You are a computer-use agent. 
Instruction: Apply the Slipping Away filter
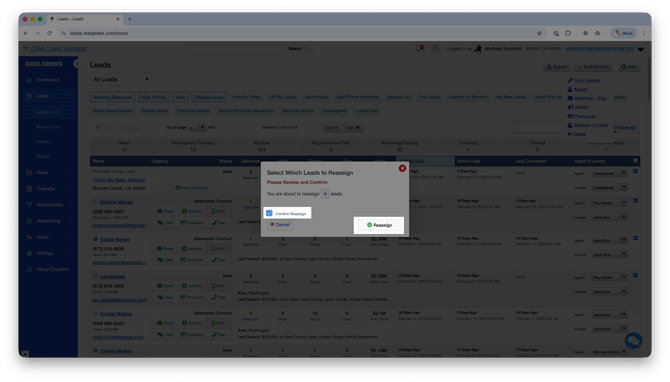[209, 97]
